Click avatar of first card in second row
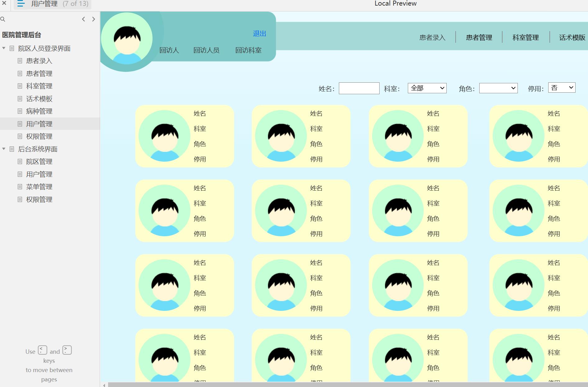The width and height of the screenshot is (588, 387). (165, 210)
